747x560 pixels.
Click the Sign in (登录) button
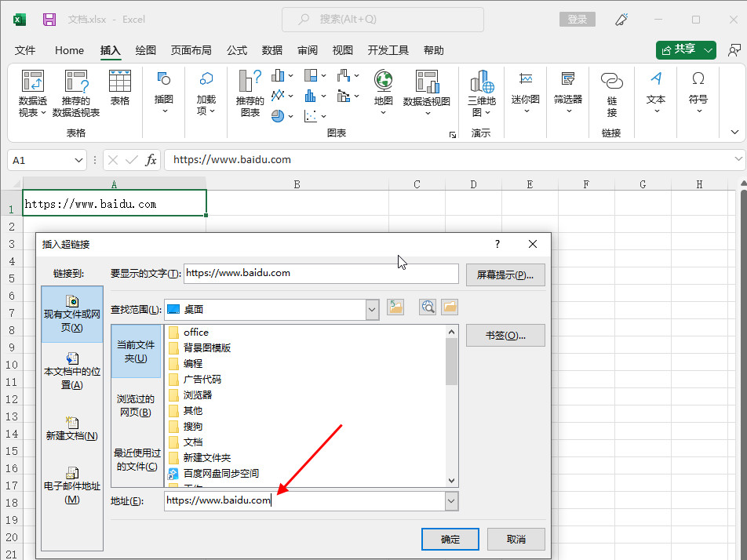pos(577,20)
